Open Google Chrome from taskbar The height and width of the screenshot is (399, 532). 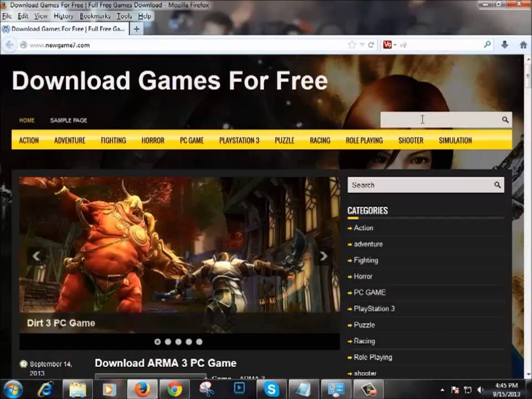175,389
